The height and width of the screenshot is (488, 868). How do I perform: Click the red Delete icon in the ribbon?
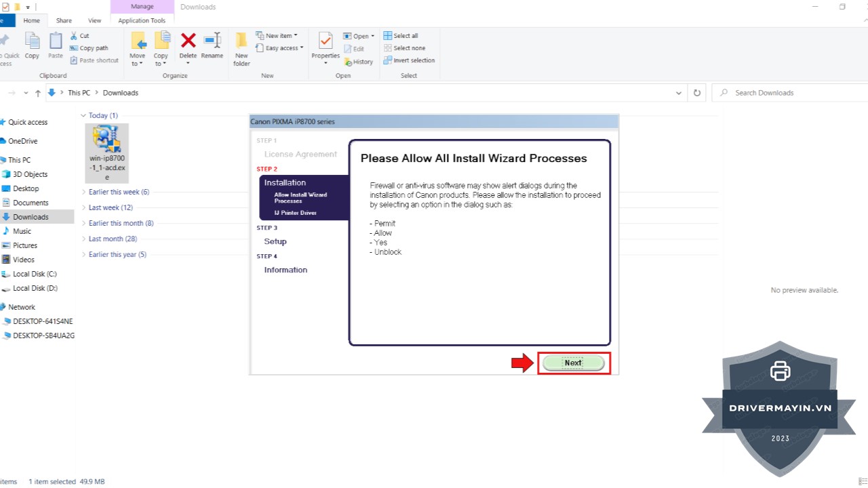188,42
